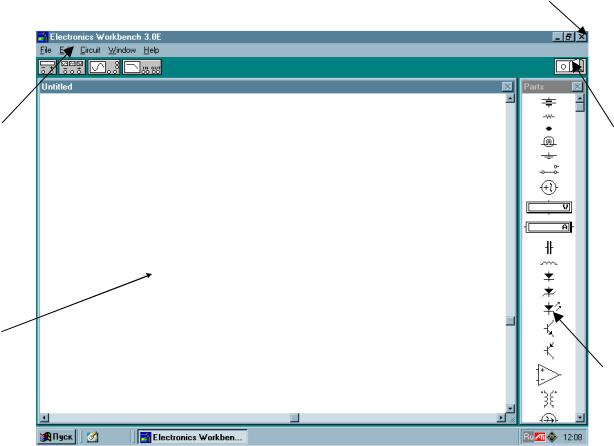Open the Help menu
The width and height of the screenshot is (614, 446).
(151, 50)
